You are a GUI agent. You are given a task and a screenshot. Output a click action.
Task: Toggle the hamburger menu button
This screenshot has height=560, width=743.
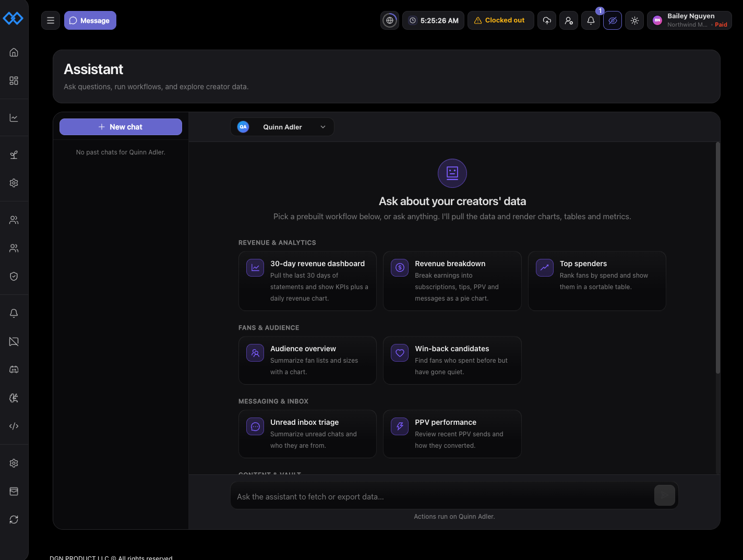[x=51, y=20]
